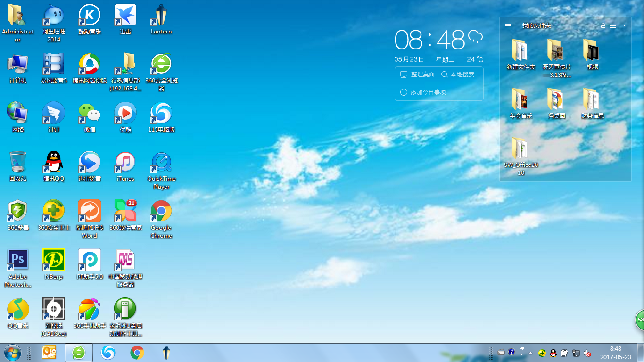The image size is (644, 362).
Task: Show hidden icons in the system tray
Action: pos(530,353)
